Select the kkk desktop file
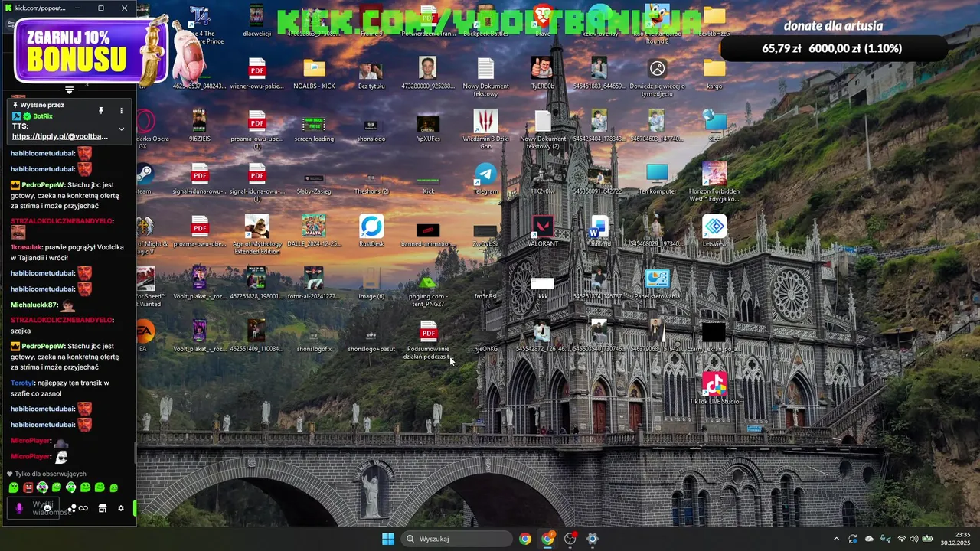980x551 pixels. click(543, 285)
